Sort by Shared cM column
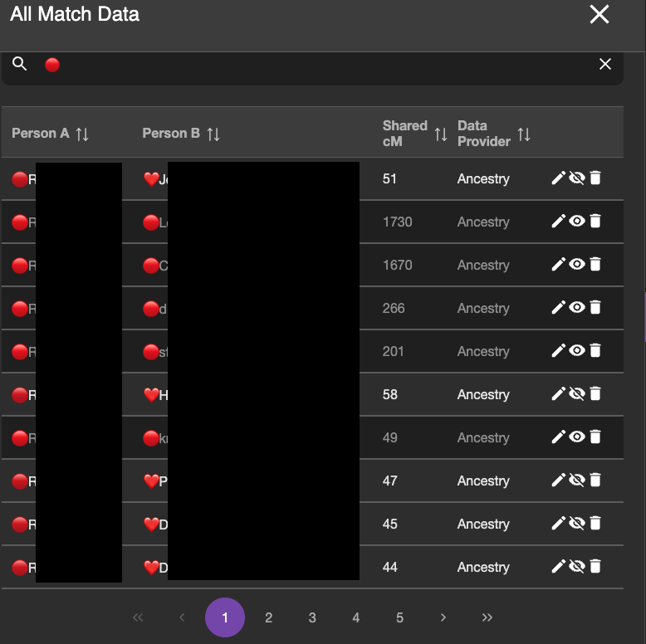This screenshot has width=646, height=644. click(x=441, y=134)
